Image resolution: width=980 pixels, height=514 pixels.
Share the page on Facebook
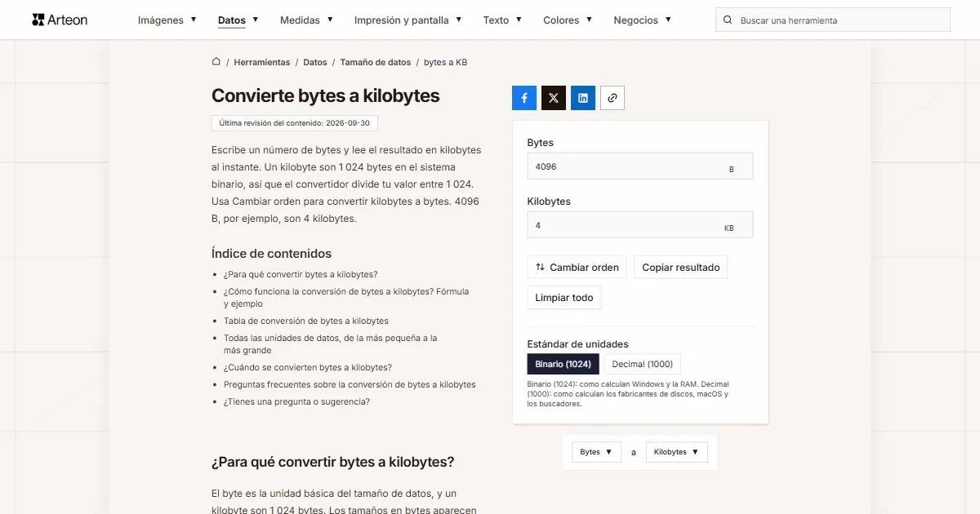pos(524,98)
